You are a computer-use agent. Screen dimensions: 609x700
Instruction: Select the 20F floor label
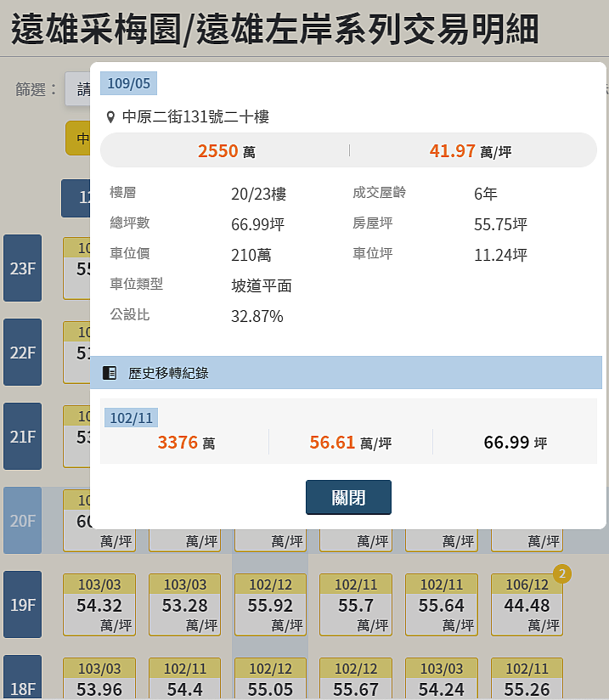22,521
